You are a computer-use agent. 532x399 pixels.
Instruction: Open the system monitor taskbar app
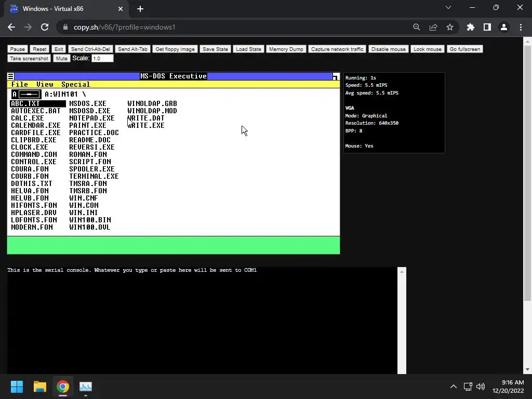(x=86, y=387)
